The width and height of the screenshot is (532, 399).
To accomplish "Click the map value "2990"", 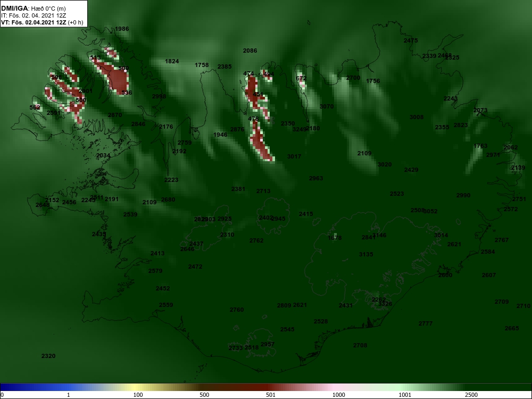I will (x=463, y=195).
